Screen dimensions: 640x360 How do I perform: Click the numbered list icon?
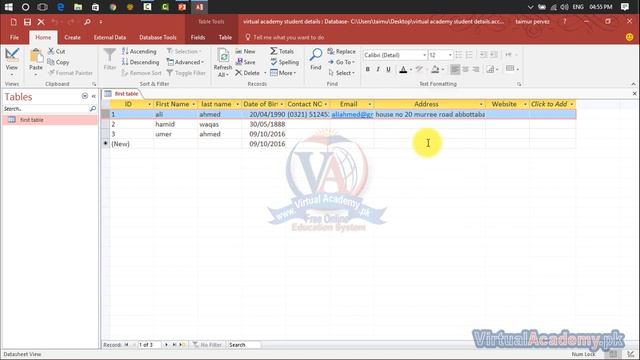point(469,55)
